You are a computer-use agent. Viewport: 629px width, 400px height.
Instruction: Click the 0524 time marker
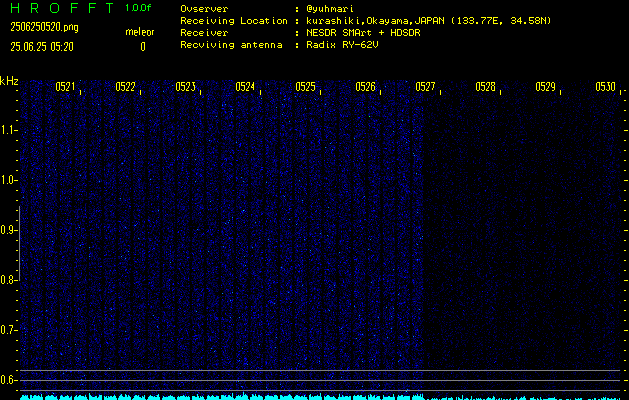pyautogui.click(x=246, y=87)
